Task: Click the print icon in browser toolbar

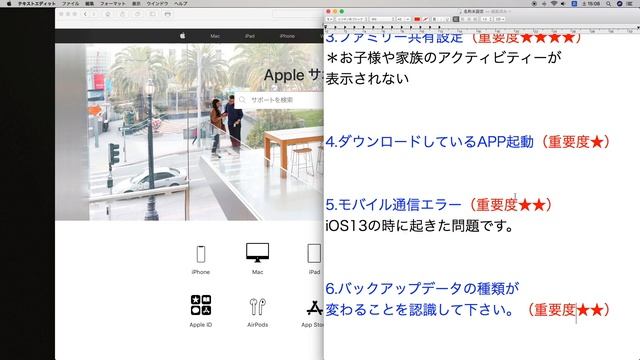Action: [x=167, y=14]
